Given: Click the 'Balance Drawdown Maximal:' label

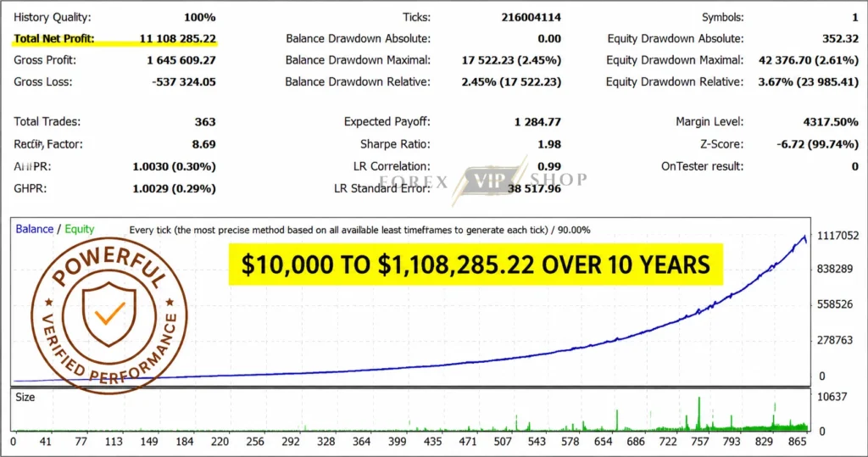Looking at the screenshot, I should [x=359, y=60].
